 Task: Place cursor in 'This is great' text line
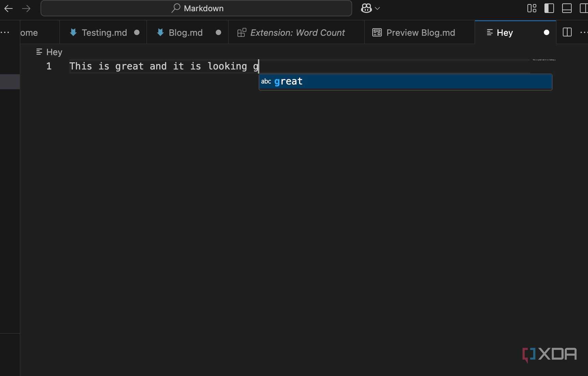[164, 66]
